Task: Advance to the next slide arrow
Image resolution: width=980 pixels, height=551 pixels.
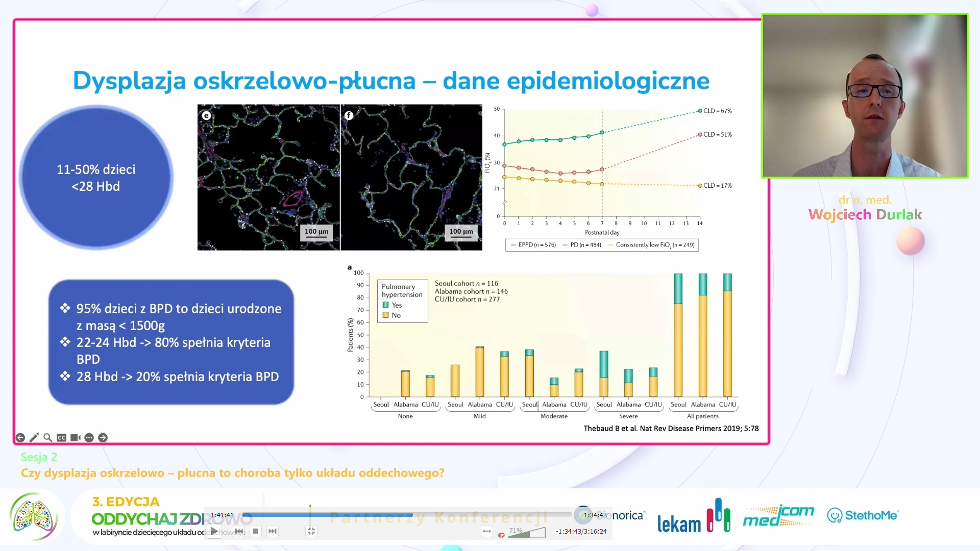Action: 103,438
